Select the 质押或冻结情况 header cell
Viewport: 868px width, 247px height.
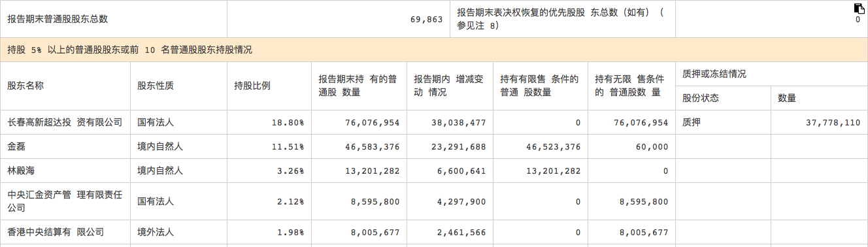coord(714,74)
